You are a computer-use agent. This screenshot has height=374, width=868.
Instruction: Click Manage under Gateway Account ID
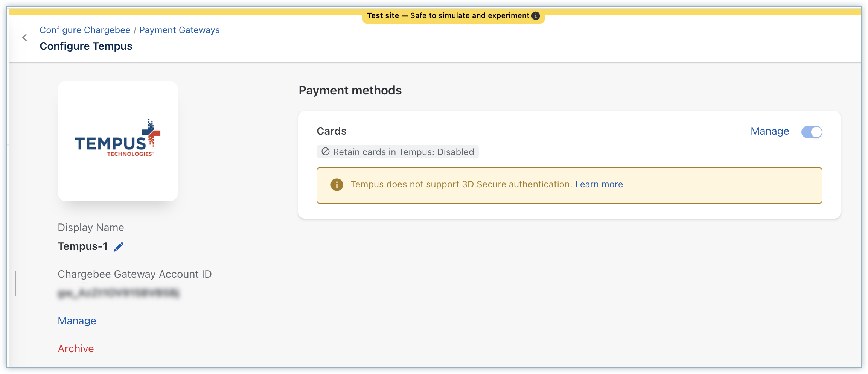[77, 321]
